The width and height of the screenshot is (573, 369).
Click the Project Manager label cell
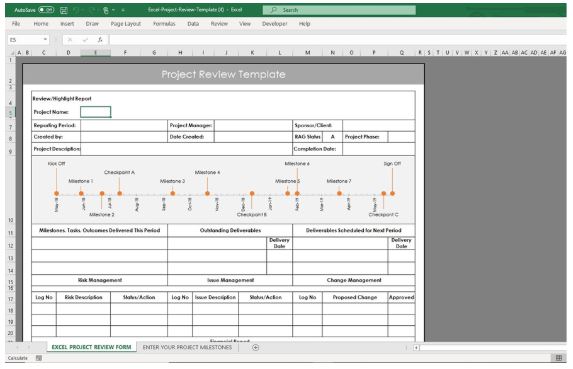(191, 125)
